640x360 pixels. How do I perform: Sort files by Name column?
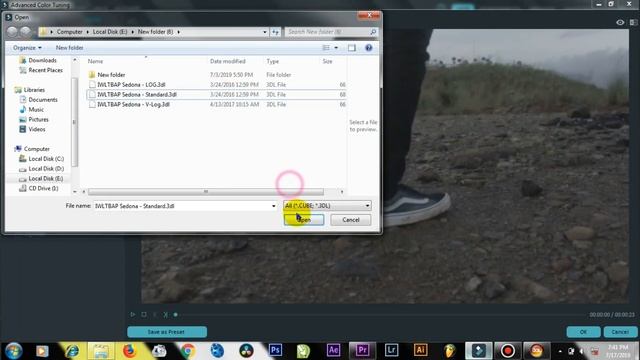click(x=95, y=61)
